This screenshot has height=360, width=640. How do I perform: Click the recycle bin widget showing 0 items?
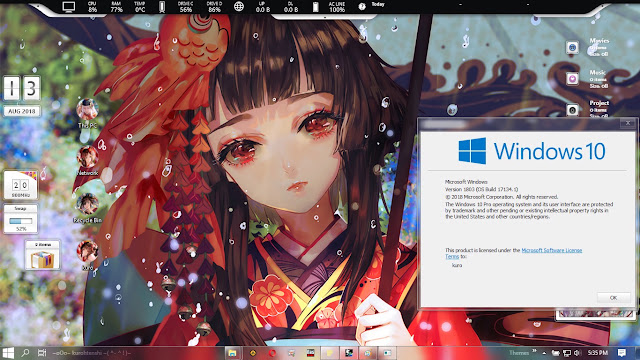click(42, 256)
